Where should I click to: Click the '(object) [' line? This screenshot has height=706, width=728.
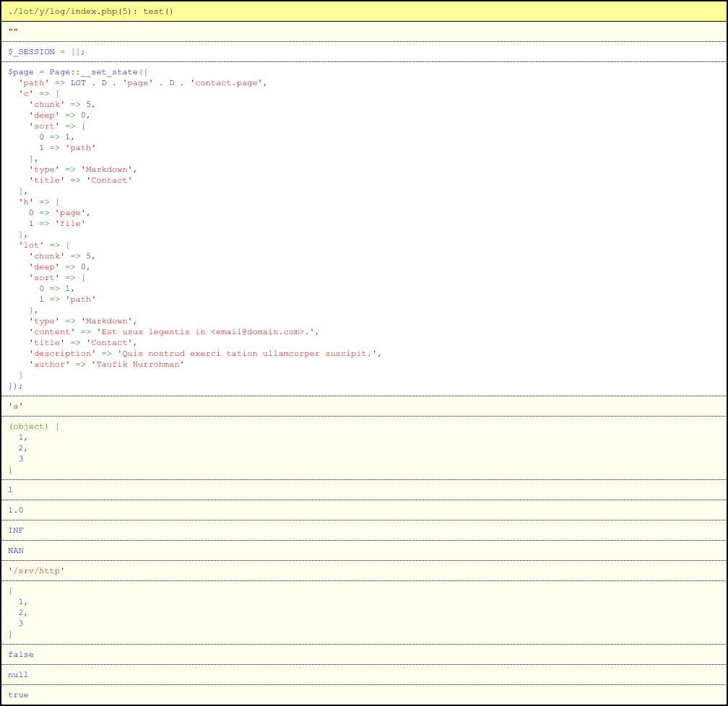[34, 426]
